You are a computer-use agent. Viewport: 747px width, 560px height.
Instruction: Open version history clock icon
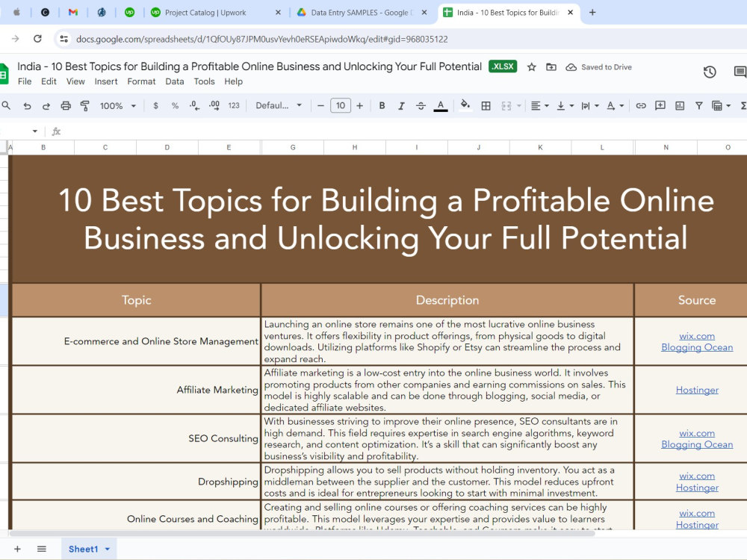[x=710, y=72]
